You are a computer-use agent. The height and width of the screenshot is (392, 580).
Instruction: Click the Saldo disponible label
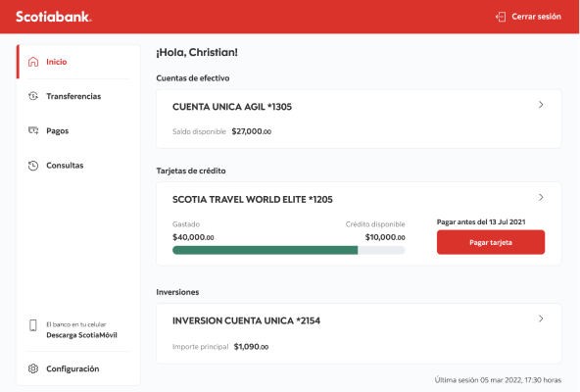click(199, 131)
